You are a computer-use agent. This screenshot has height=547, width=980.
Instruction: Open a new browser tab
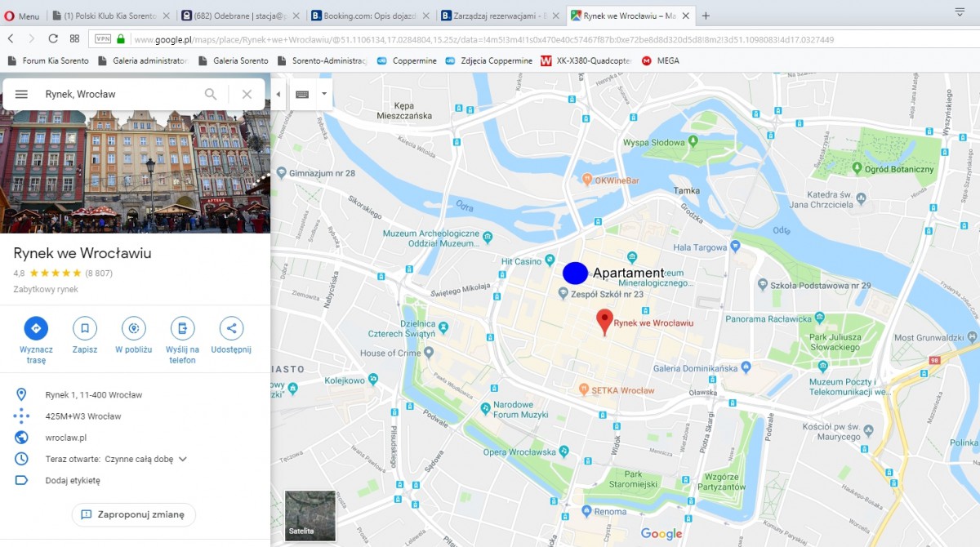coord(706,16)
